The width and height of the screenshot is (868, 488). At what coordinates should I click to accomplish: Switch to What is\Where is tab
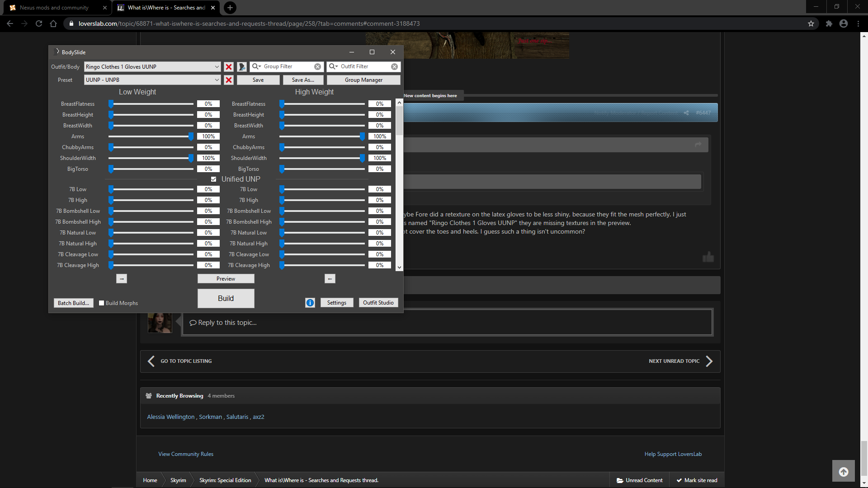[x=166, y=8]
